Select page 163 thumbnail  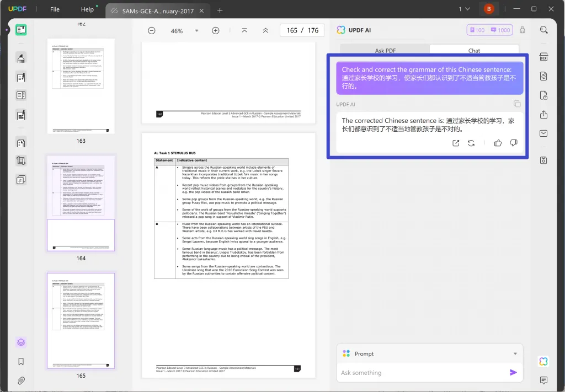pyautogui.click(x=81, y=86)
